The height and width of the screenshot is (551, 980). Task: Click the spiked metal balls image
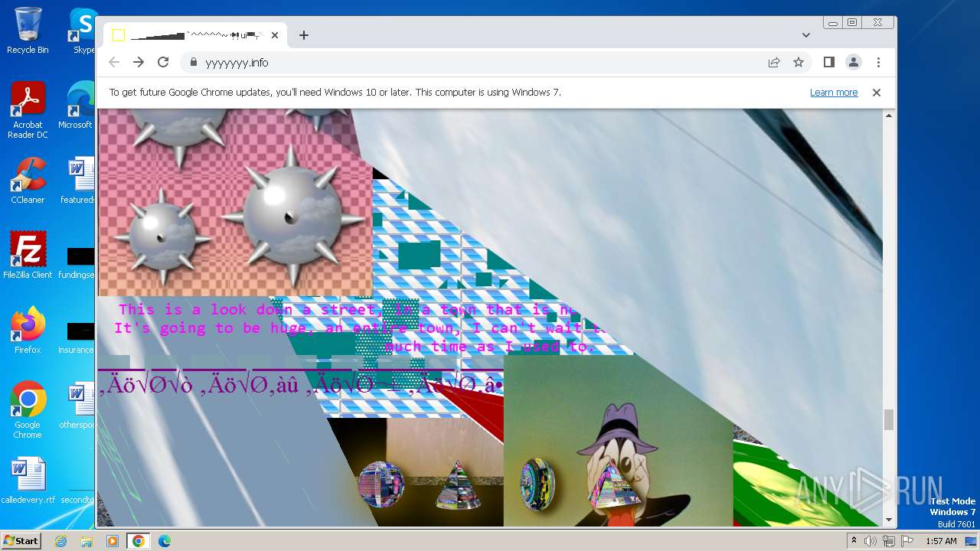(x=235, y=203)
